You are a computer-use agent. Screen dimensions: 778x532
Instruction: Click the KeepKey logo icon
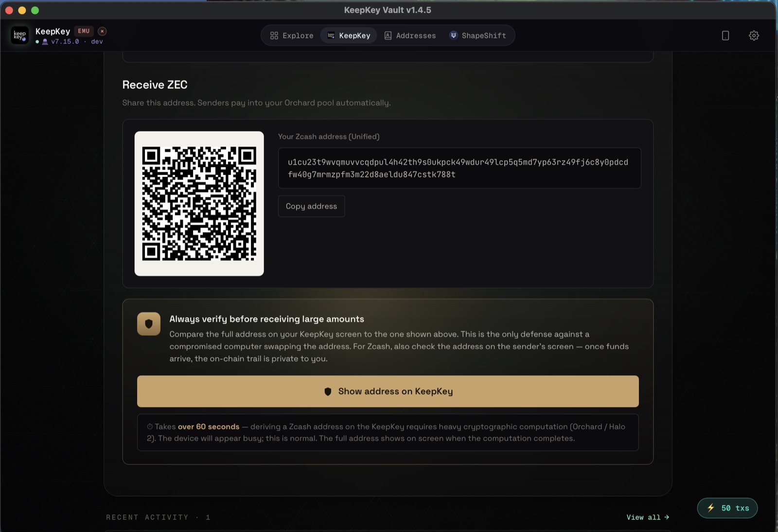click(20, 35)
